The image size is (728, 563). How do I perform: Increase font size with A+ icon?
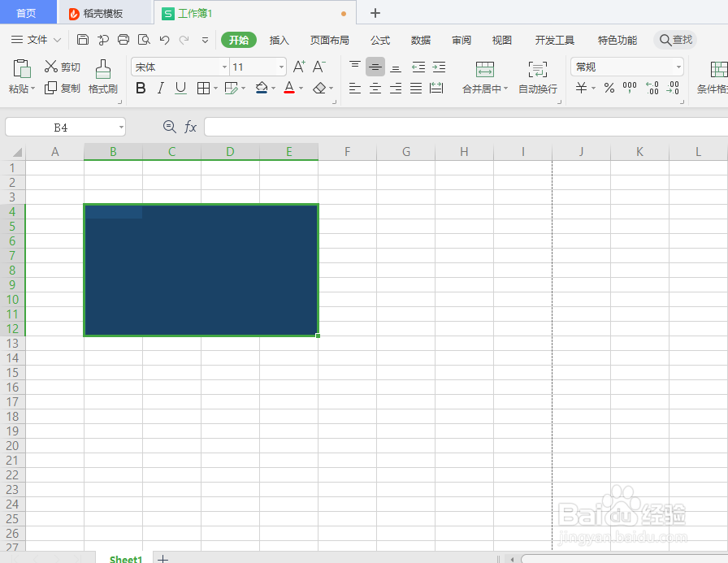[299, 67]
